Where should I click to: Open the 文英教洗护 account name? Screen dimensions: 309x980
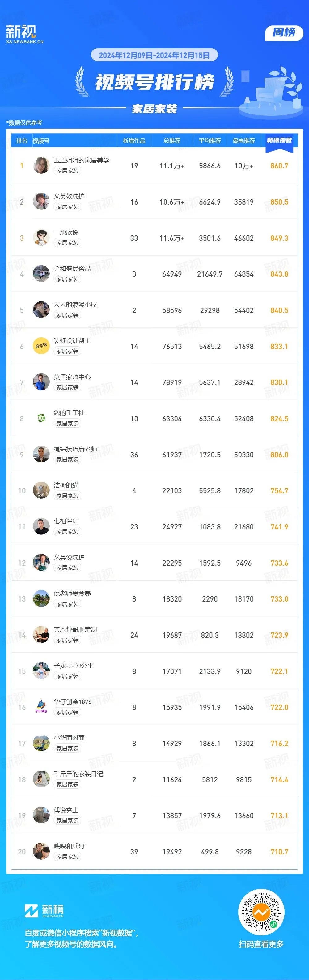69,196
